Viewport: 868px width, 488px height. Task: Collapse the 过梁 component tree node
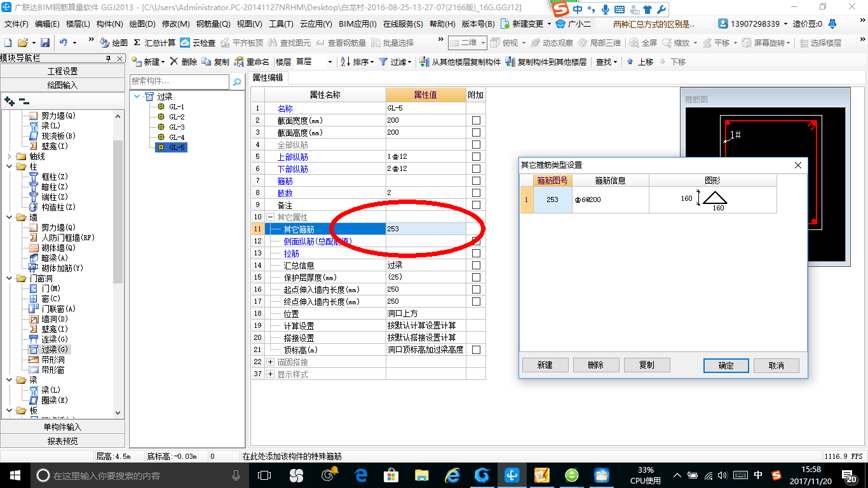(x=137, y=97)
